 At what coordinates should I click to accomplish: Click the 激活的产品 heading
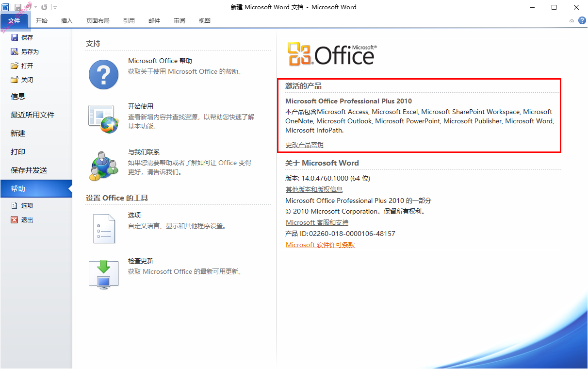(303, 86)
